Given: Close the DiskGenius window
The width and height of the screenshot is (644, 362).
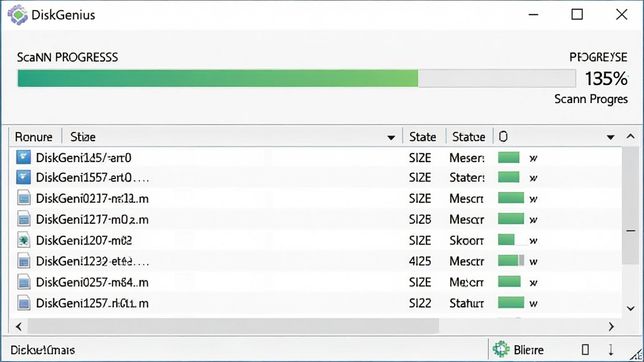Looking at the screenshot, I should pyautogui.click(x=622, y=14).
